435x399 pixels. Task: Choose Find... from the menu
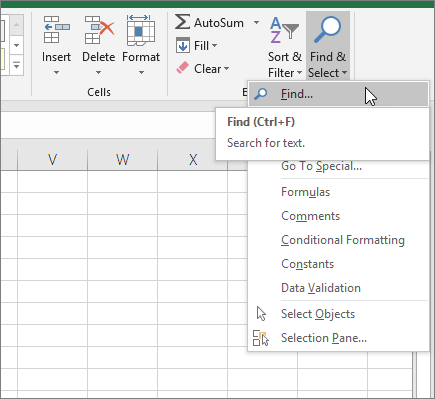coord(339,94)
